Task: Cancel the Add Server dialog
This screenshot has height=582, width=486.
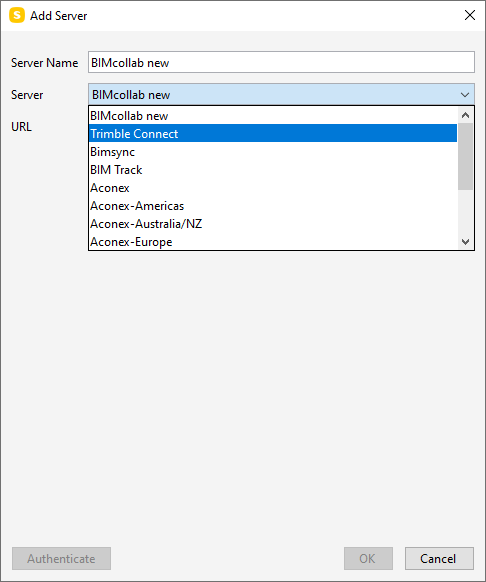Action: [x=439, y=558]
